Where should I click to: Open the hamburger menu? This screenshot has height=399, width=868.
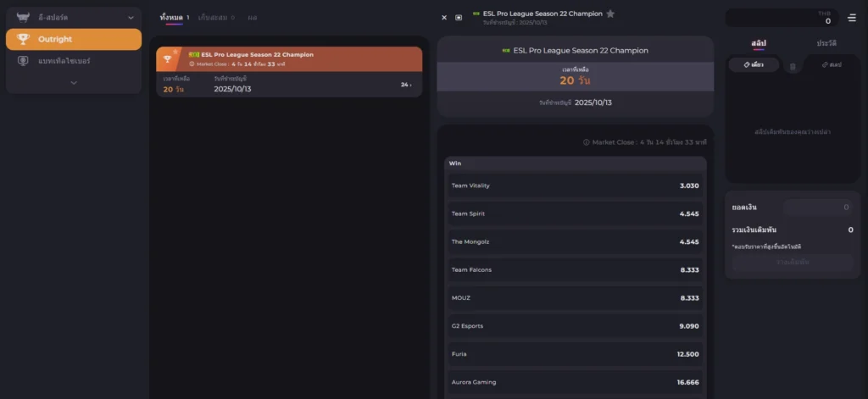[851, 18]
